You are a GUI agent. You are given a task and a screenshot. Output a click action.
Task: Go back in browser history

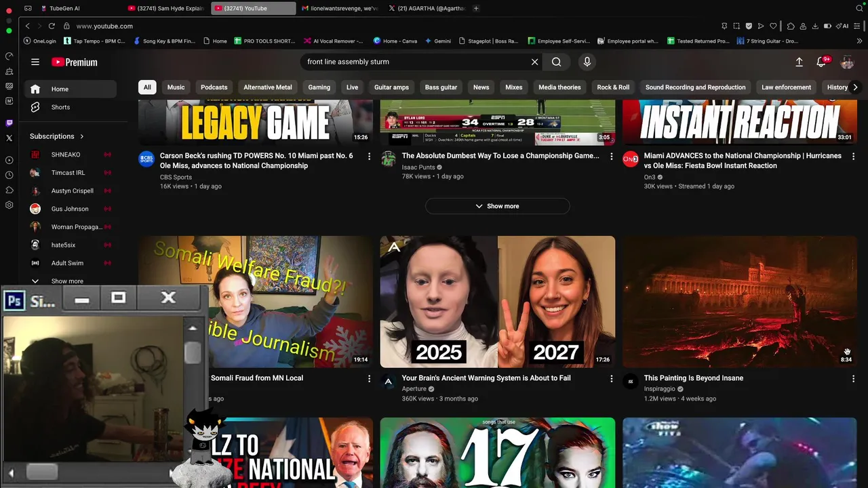[27, 26]
